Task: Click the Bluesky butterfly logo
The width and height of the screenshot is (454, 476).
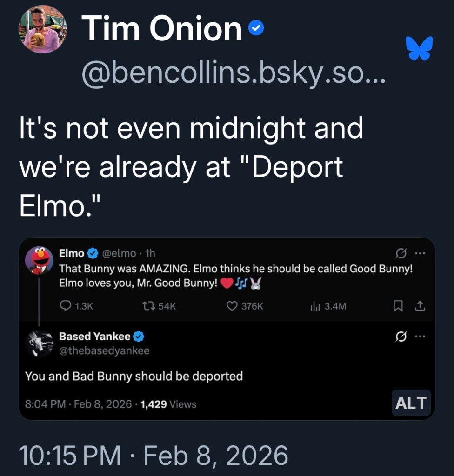Action: [x=419, y=48]
